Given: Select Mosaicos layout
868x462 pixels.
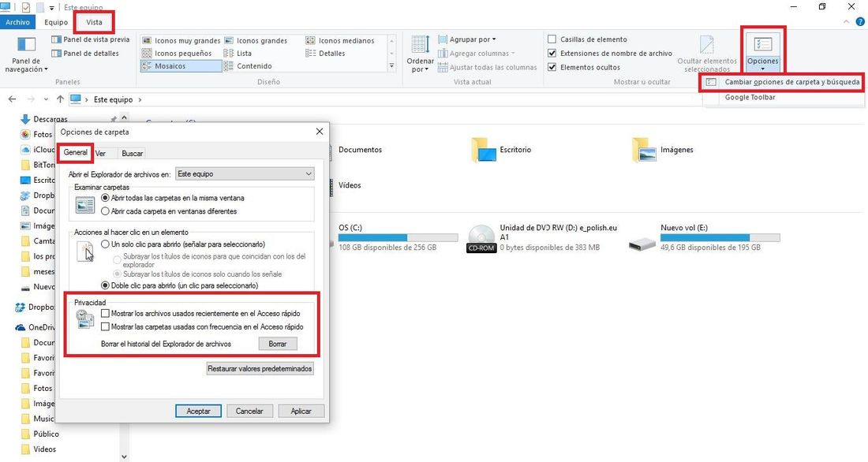Looking at the screenshot, I should (181, 66).
